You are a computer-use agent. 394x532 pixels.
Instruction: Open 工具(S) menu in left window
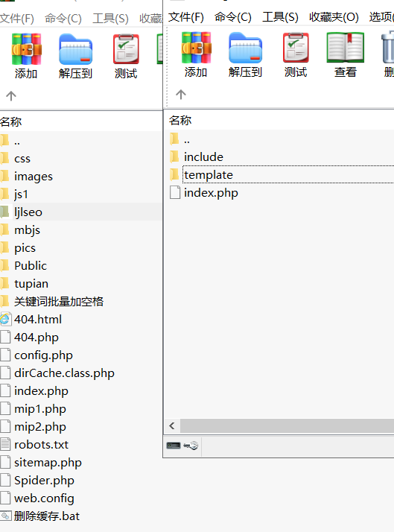click(110, 19)
